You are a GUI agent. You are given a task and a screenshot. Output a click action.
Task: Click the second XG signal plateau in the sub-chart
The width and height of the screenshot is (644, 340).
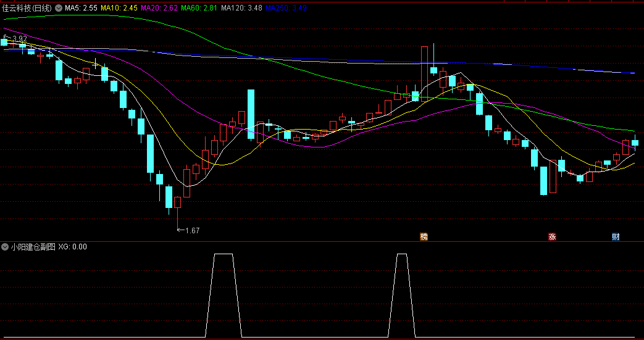click(402, 254)
